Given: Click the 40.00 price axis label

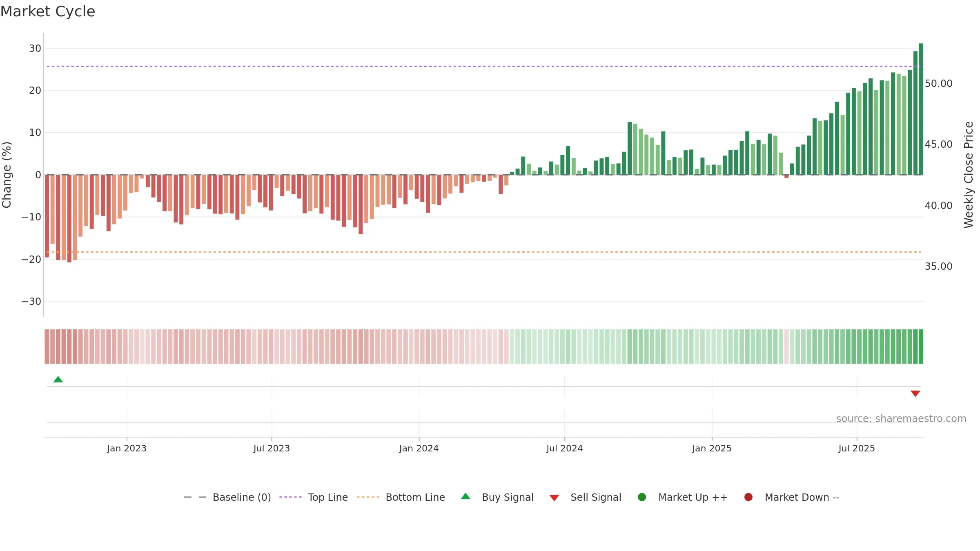Looking at the screenshot, I should (x=938, y=206).
